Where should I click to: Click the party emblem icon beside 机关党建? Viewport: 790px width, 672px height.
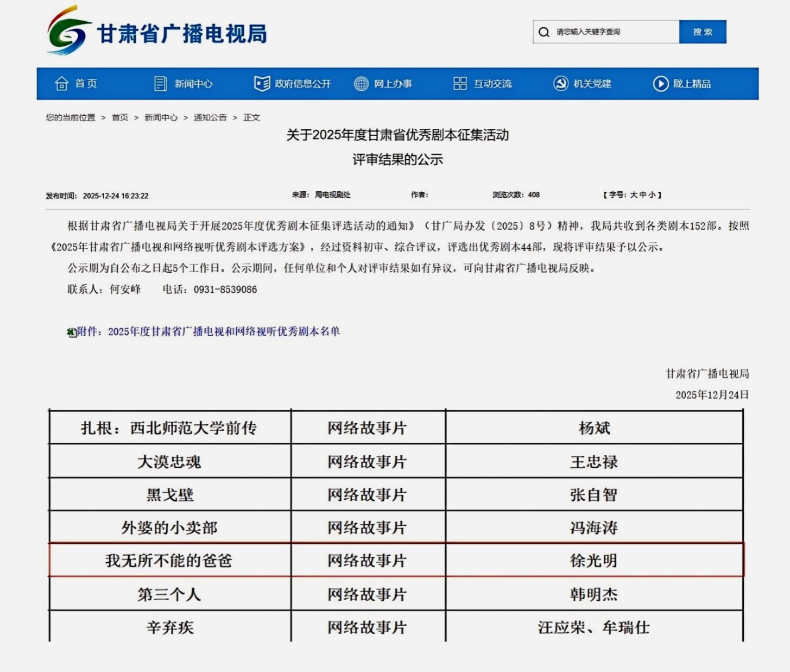click(x=560, y=84)
